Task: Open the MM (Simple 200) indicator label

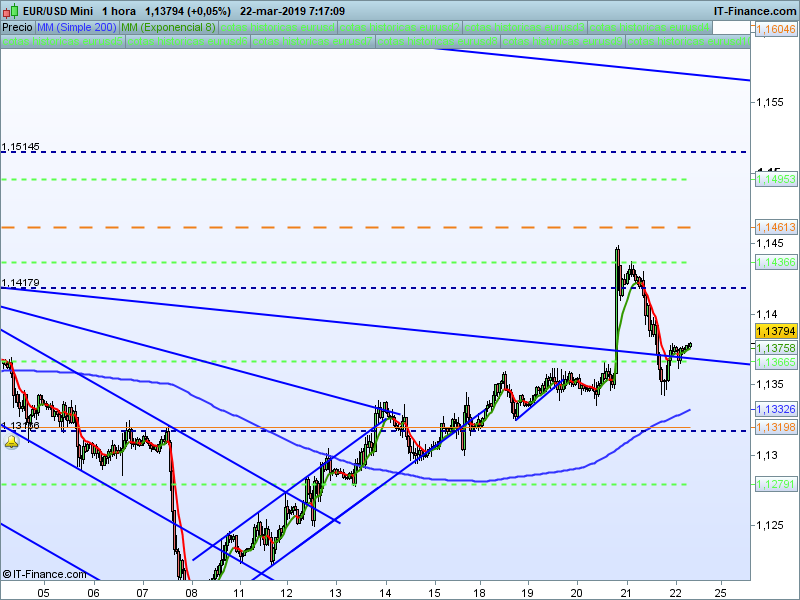Action: click(x=77, y=27)
